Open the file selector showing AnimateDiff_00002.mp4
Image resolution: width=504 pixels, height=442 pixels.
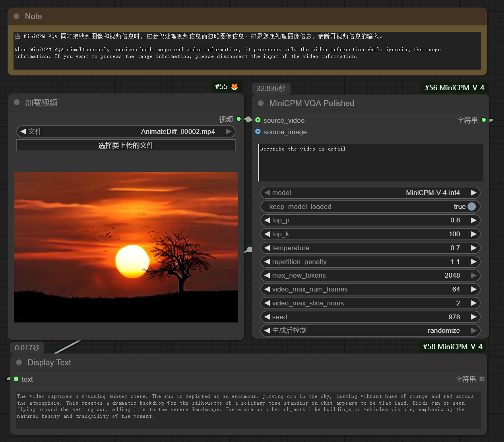126,131
